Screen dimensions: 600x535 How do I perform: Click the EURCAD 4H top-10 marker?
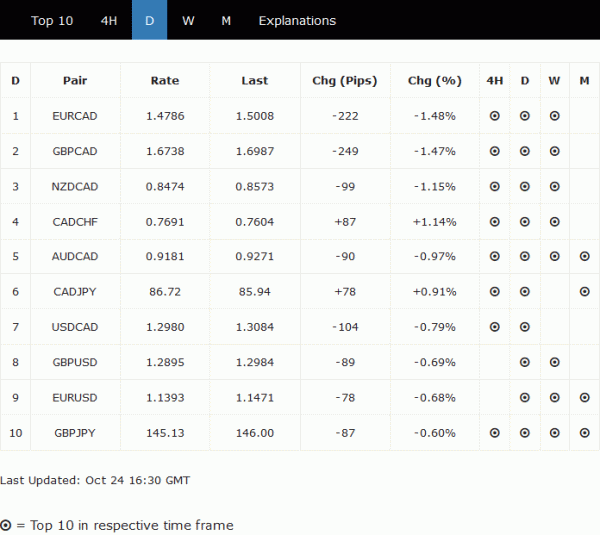(x=495, y=116)
